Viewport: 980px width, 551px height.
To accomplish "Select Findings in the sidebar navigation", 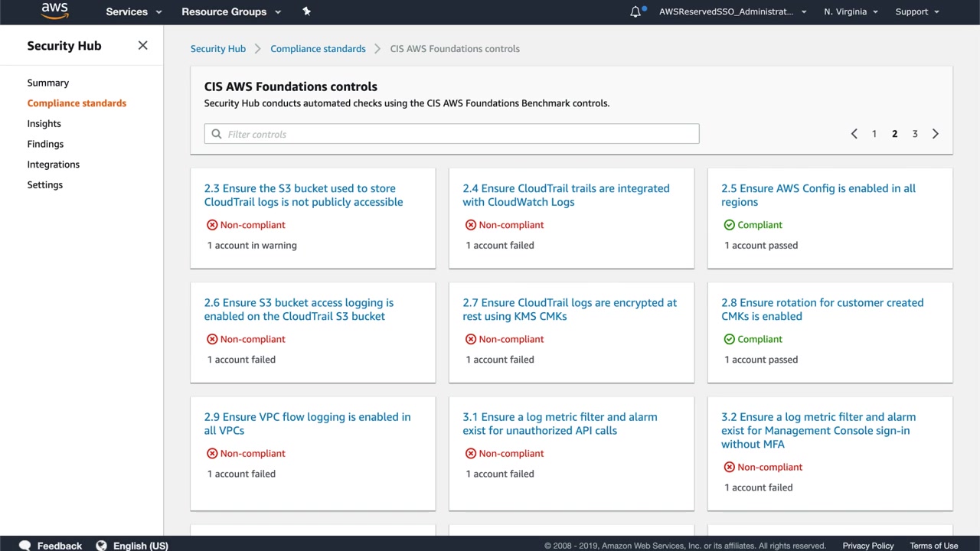I will click(45, 144).
